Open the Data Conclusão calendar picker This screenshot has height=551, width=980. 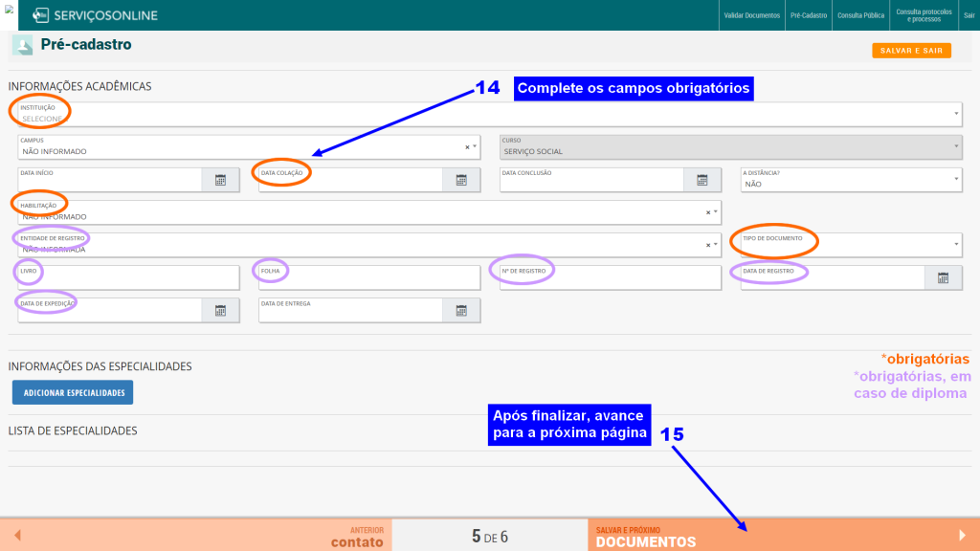point(702,180)
